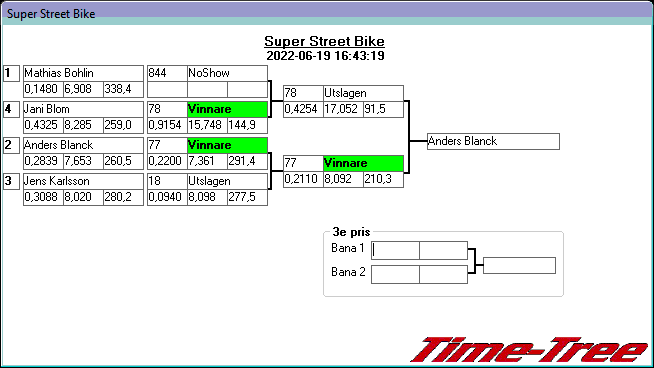The image size is (654, 368).
Task: Click green Vinnare cell for bike 78
Action: tap(227, 109)
